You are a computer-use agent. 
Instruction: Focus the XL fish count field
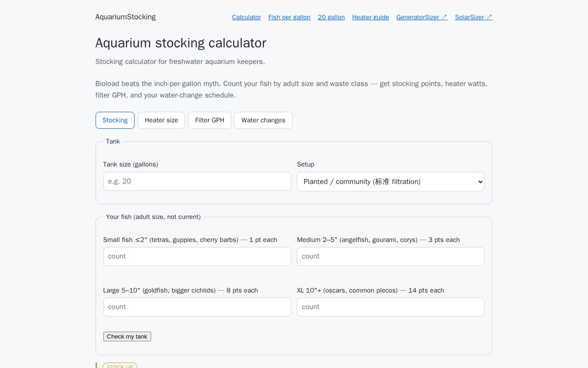[390, 307]
